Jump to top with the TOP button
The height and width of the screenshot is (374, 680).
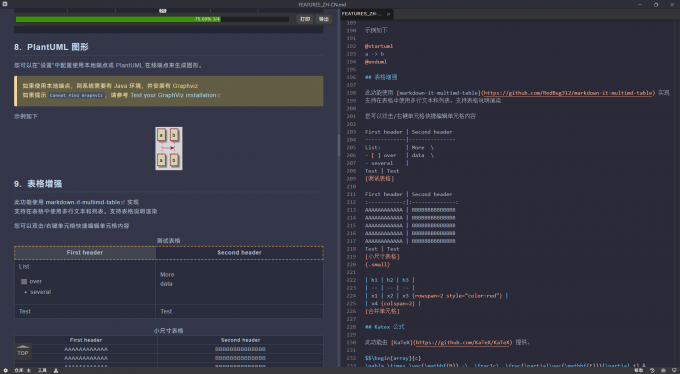[23, 351]
